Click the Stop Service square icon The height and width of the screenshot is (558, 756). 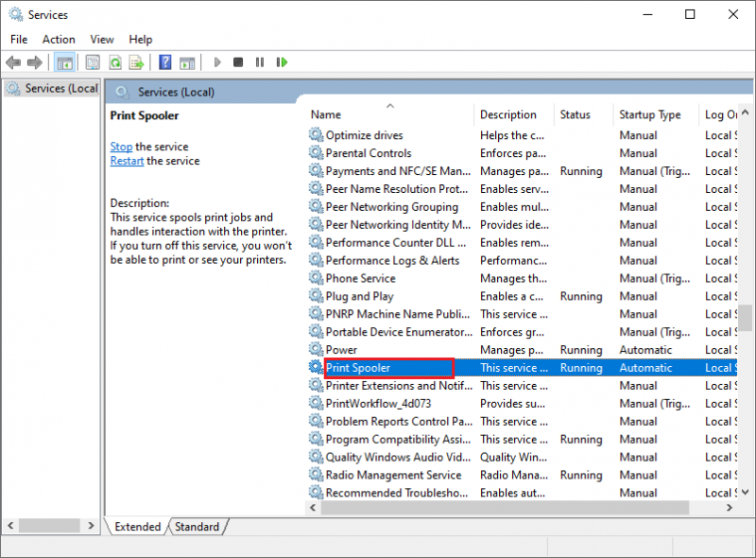[x=238, y=62]
